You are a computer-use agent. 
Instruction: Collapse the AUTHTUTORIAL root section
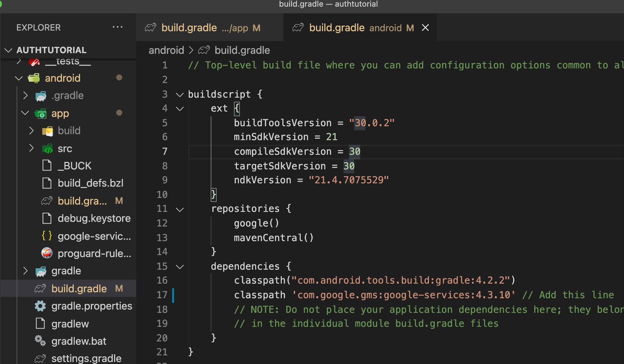point(8,50)
